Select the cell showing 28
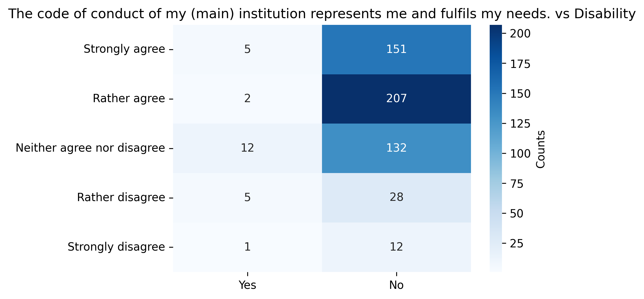Image resolution: width=644 pixels, height=299 pixels. click(396, 198)
